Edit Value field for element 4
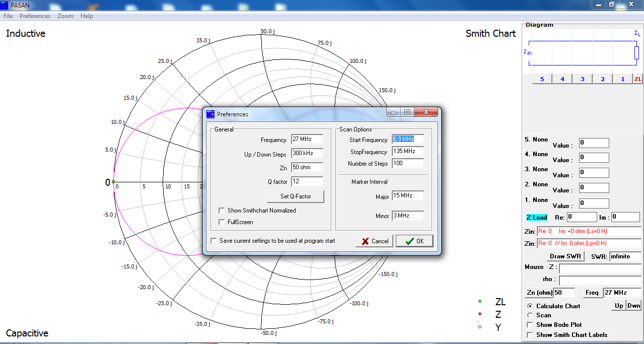Image resolution: width=644 pixels, height=344 pixels. [594, 158]
